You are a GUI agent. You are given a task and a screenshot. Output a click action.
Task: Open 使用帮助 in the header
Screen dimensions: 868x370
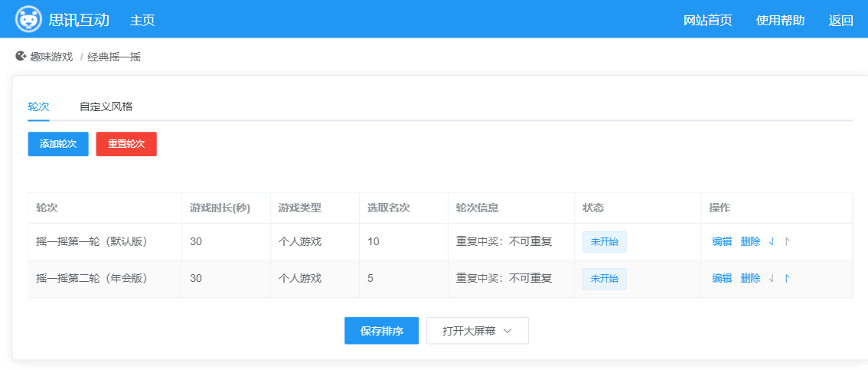click(x=780, y=21)
